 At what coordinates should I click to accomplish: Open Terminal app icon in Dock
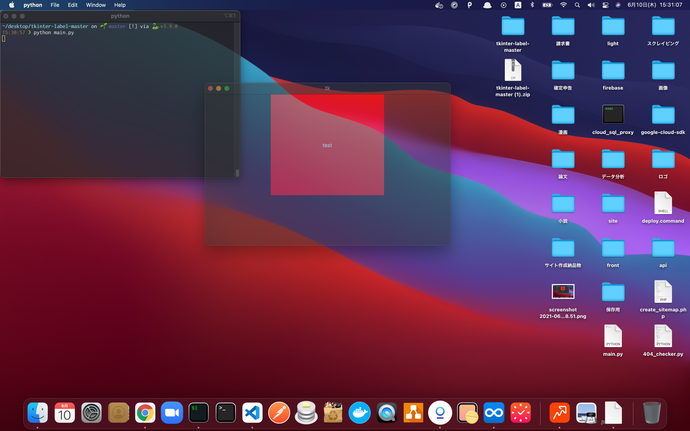pyautogui.click(x=226, y=413)
